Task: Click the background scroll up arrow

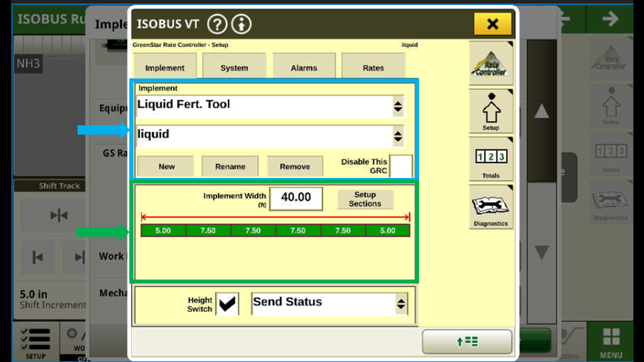Action: click(x=541, y=112)
